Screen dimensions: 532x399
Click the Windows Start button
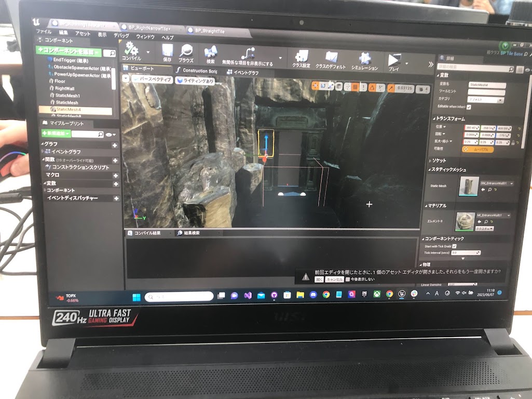(x=137, y=297)
